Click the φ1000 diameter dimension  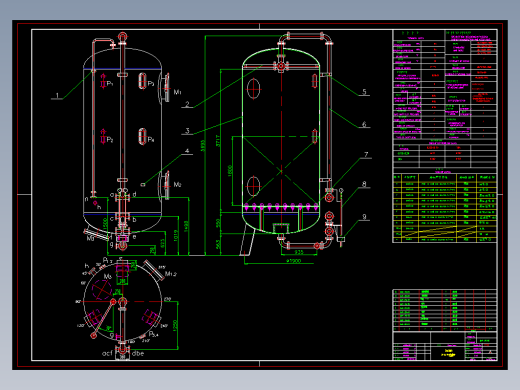point(294,261)
